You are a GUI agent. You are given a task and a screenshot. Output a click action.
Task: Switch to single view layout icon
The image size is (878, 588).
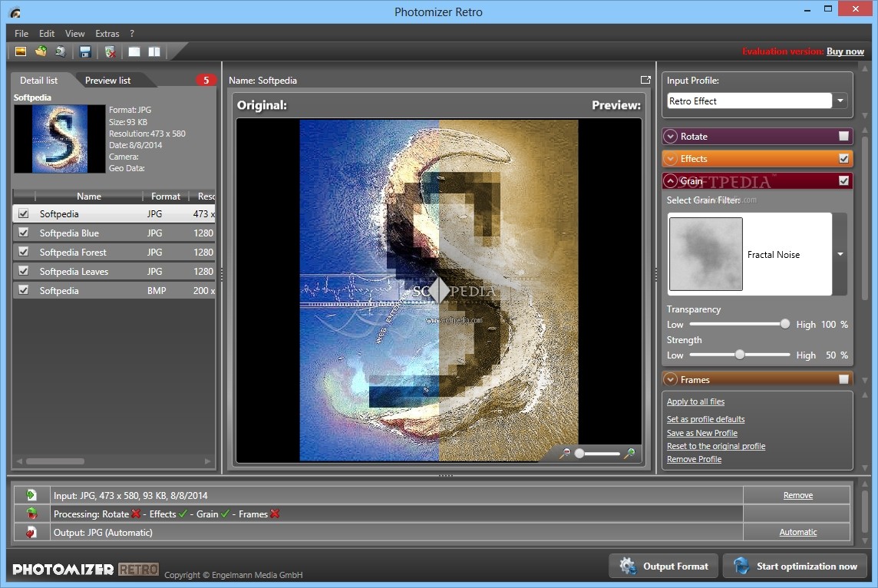pos(134,51)
